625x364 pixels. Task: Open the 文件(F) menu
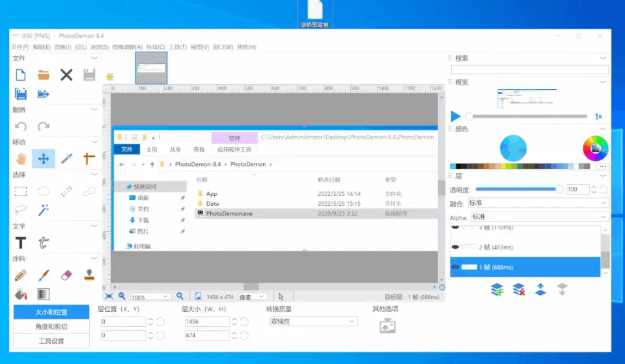coord(20,47)
